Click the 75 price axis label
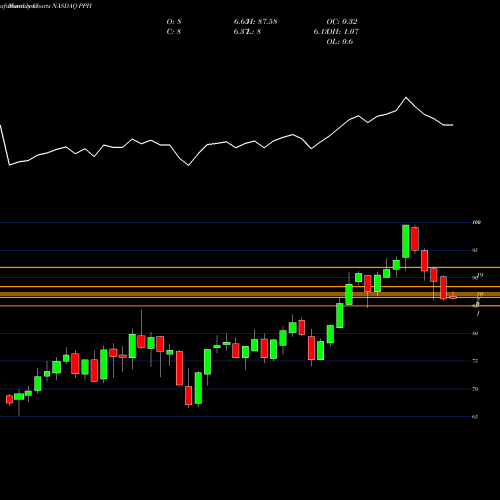This screenshot has width=500, height=500. [x=475, y=361]
